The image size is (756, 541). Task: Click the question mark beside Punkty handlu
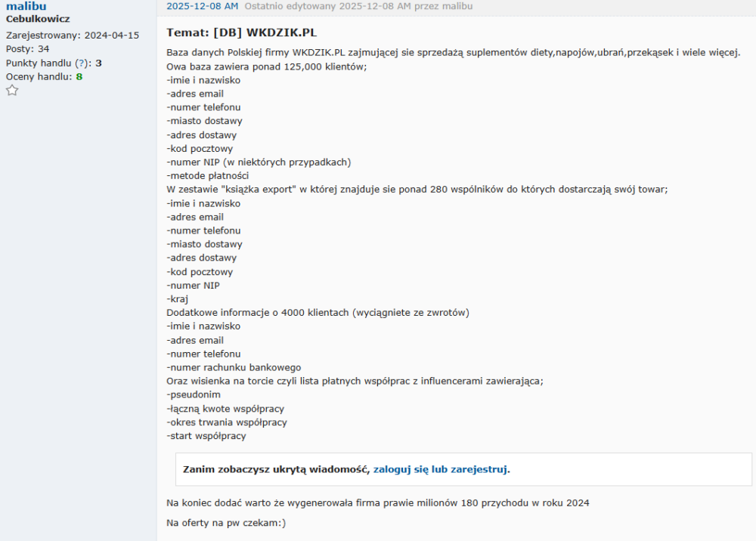(81, 63)
